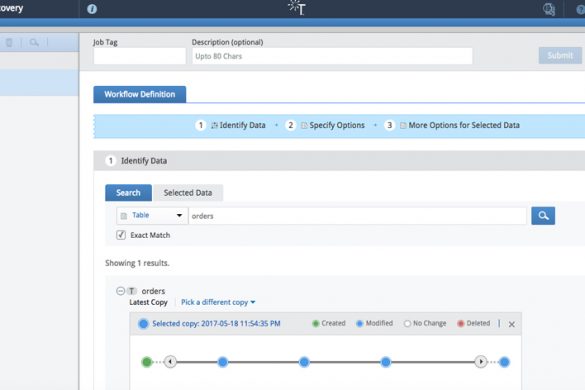Click the Deleted legend red dot

point(460,324)
